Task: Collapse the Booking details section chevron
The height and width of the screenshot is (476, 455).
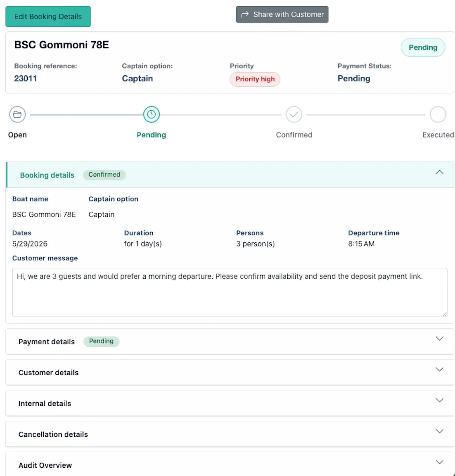Action: click(x=440, y=173)
